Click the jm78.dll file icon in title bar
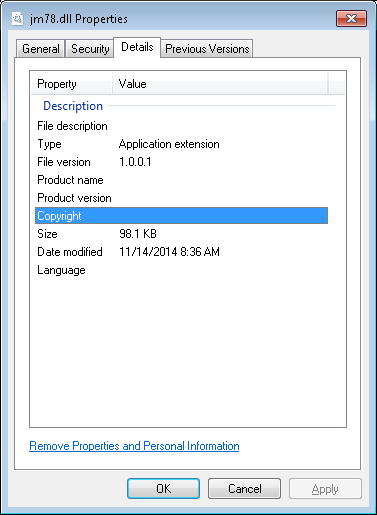 [x=17, y=19]
